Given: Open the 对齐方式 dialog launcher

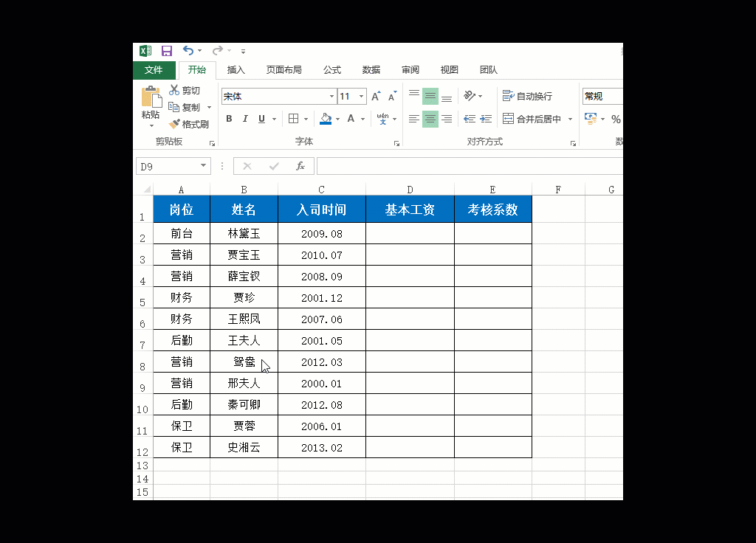Looking at the screenshot, I should pyautogui.click(x=573, y=143).
